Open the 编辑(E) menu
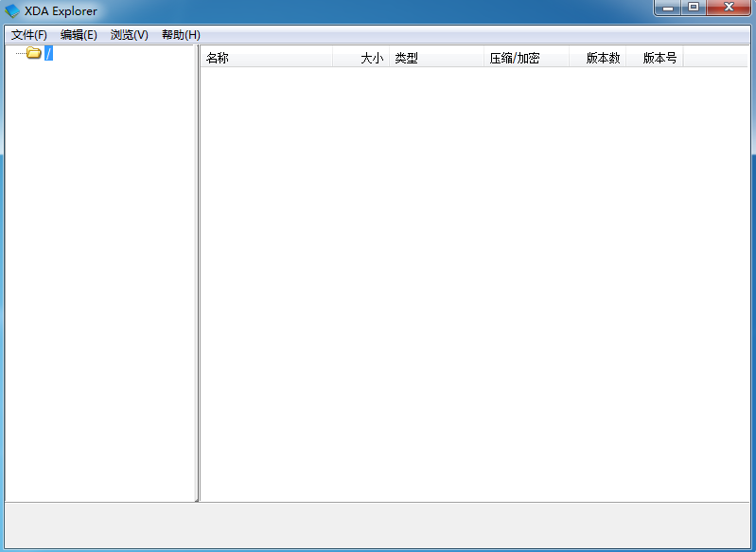Image resolution: width=756 pixels, height=552 pixels. [79, 35]
